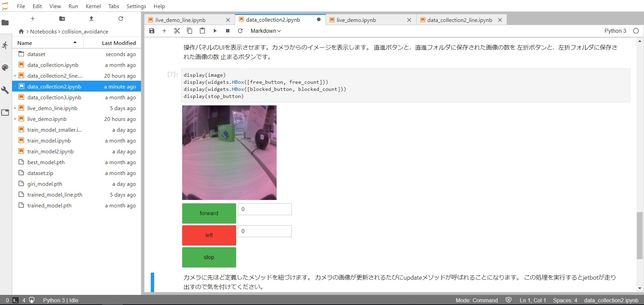
Task: Click the kernel status circle indicator
Action: (x=636, y=31)
